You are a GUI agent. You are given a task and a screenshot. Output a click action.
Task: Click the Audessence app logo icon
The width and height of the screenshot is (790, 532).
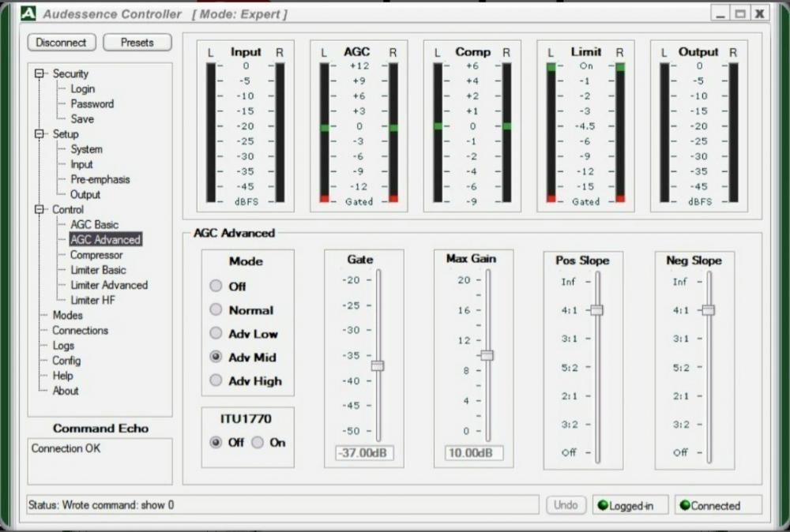[x=28, y=13]
